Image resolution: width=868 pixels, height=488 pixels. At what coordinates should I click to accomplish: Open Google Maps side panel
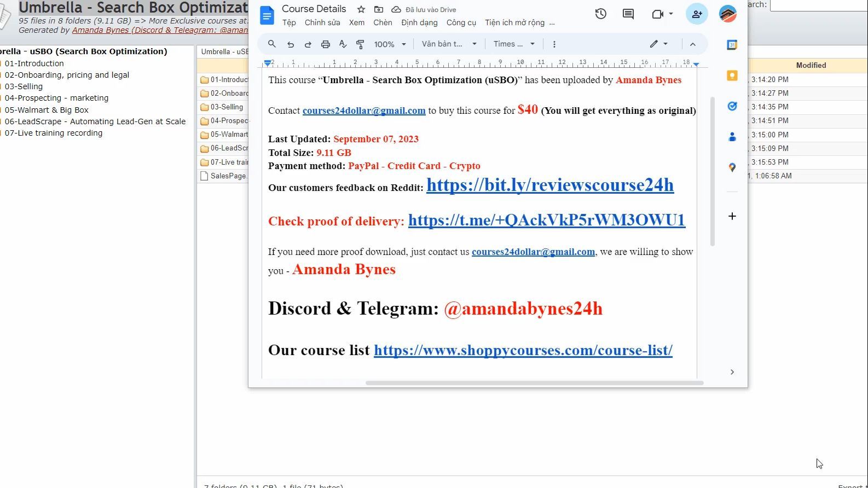[x=732, y=167]
